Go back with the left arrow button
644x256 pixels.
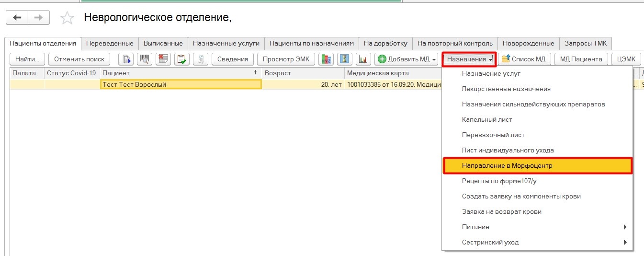click(17, 18)
